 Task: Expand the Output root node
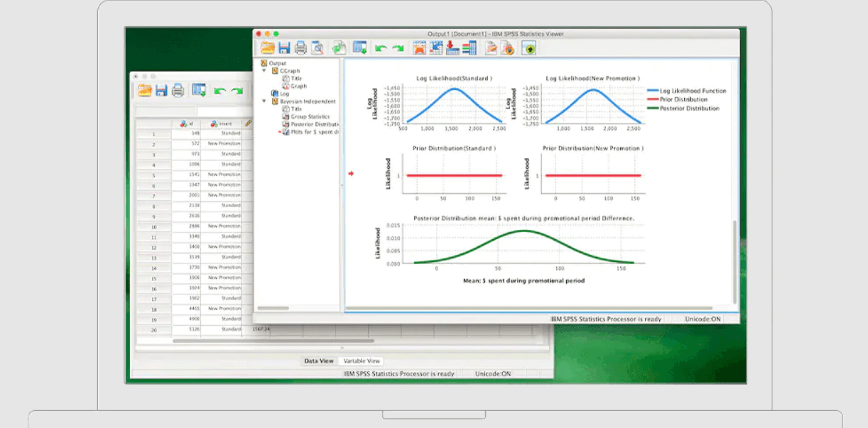279,62
